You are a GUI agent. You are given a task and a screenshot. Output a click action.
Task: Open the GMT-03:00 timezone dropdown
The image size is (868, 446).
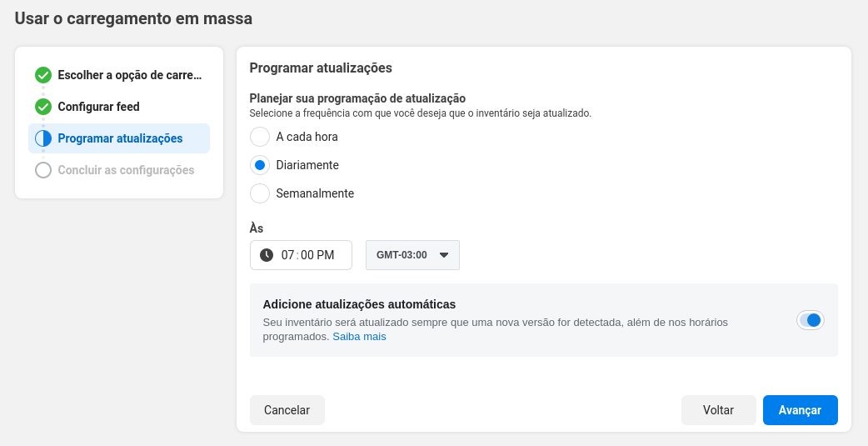tap(412, 255)
